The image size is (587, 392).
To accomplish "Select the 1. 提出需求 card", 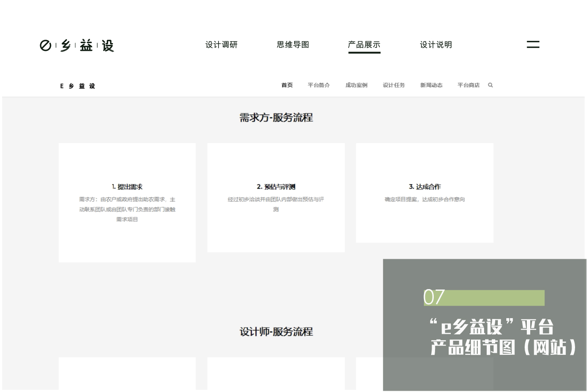I will [x=127, y=202].
